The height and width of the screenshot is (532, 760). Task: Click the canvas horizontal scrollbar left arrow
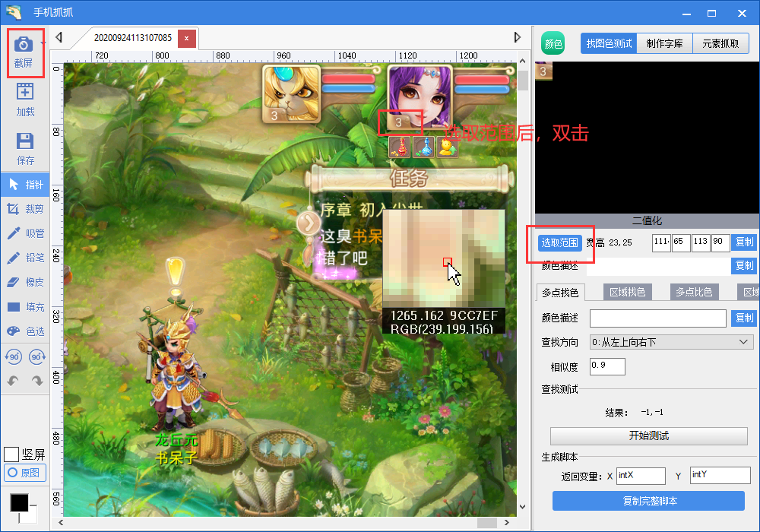point(61,523)
